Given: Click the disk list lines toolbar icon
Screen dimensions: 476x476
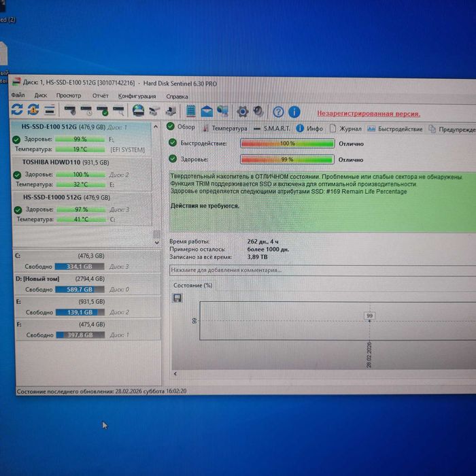Looking at the screenshot, I should [x=50, y=110].
